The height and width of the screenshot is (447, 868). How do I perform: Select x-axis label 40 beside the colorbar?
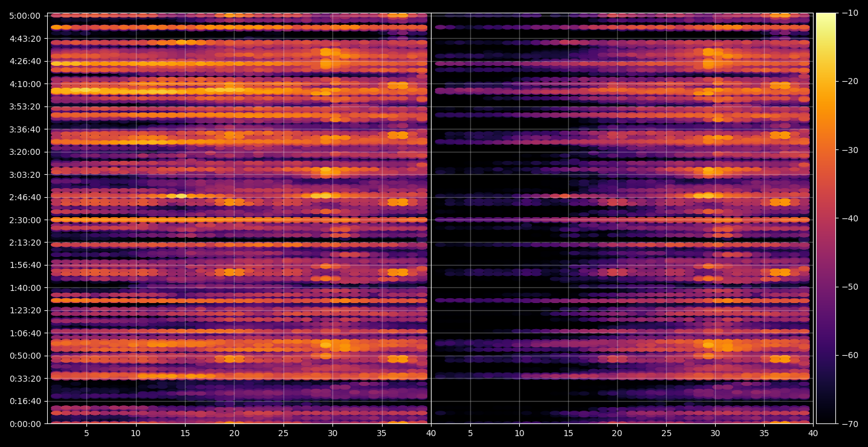pos(813,433)
